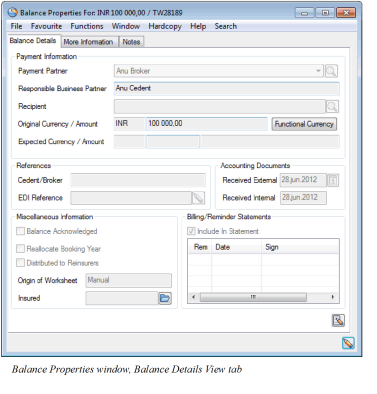This screenshot has width=377, height=394.
Task: Click the left scroll arrow of the reminder table
Action: (194, 297)
